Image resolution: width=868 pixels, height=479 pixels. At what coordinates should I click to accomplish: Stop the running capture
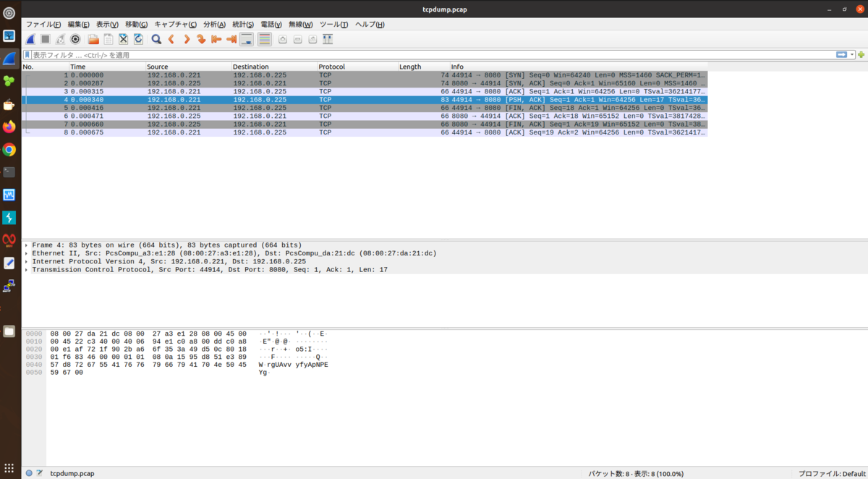(44, 39)
